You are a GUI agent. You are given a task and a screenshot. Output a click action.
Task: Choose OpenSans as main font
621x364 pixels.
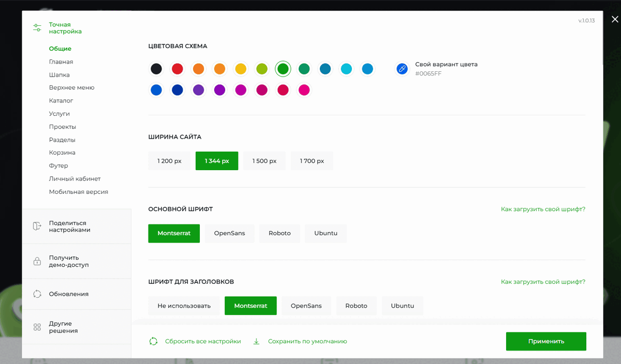point(230,233)
